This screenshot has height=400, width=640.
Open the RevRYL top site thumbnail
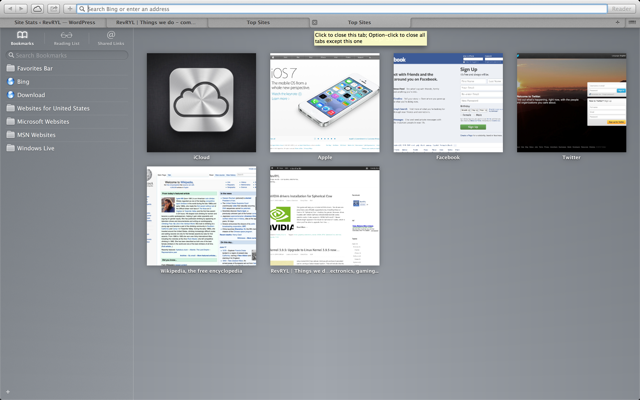325,216
